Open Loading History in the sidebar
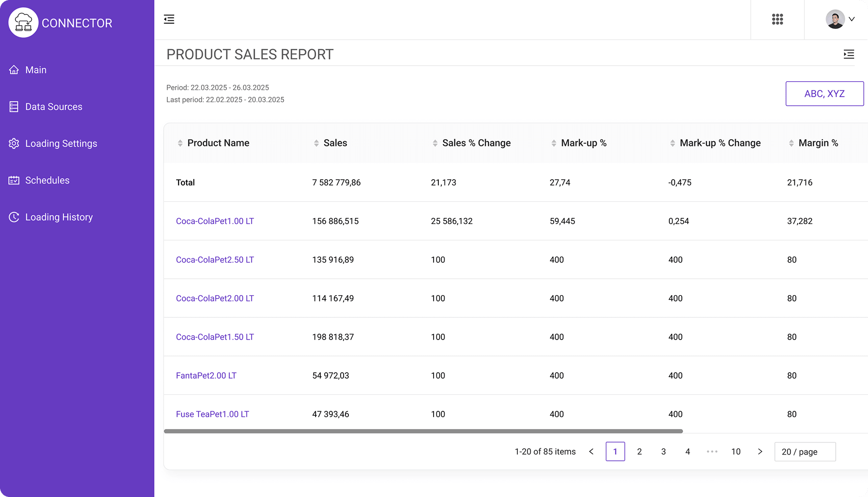 [x=59, y=217]
